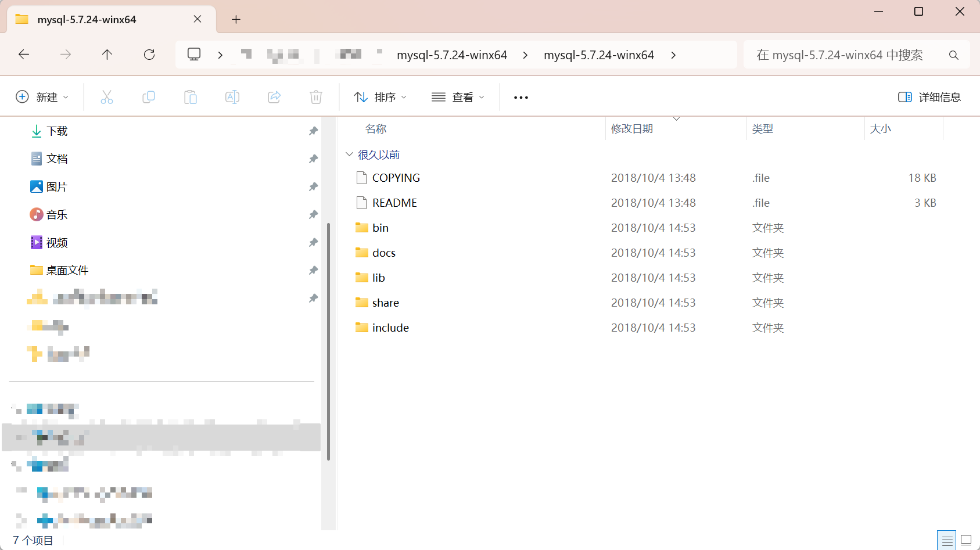The image size is (980, 550).
Task: Switch to large icons view at bottom right
Action: pos(965,540)
